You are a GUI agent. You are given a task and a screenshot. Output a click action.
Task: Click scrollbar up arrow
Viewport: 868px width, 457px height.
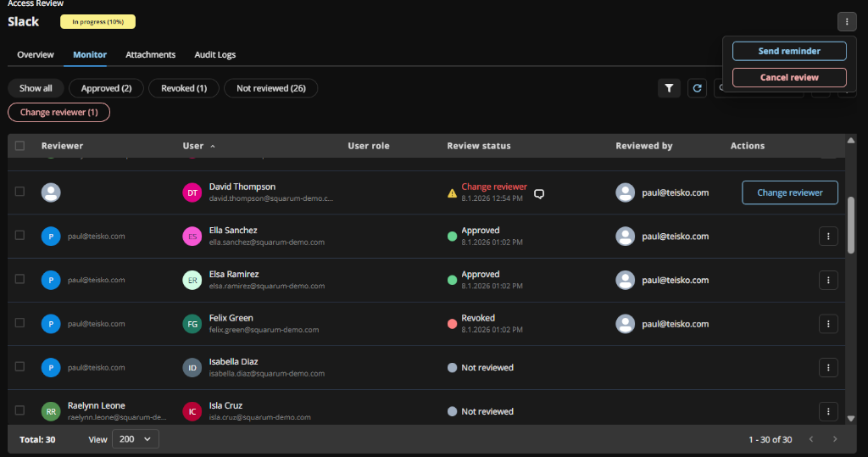coord(851,140)
